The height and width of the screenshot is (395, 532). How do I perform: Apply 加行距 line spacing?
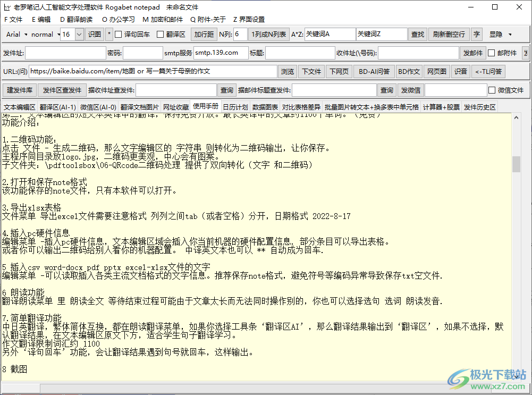(x=204, y=34)
